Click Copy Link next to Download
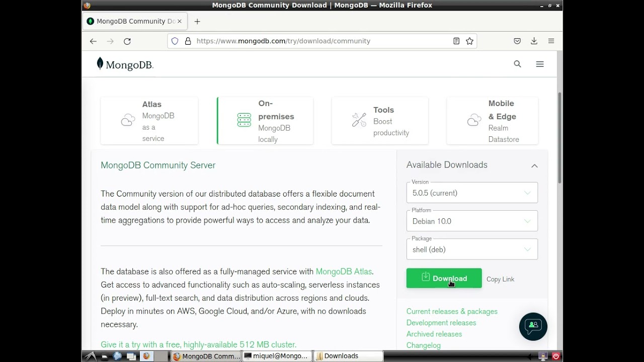 tap(500, 279)
